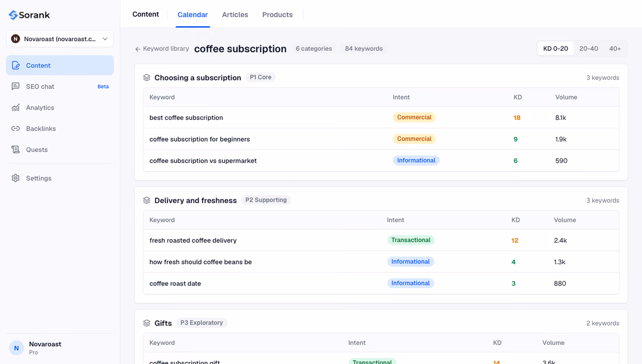Viewport: 642px width, 364px height.
Task: Select fresh roasted coffee delivery keyword
Action: point(193,241)
